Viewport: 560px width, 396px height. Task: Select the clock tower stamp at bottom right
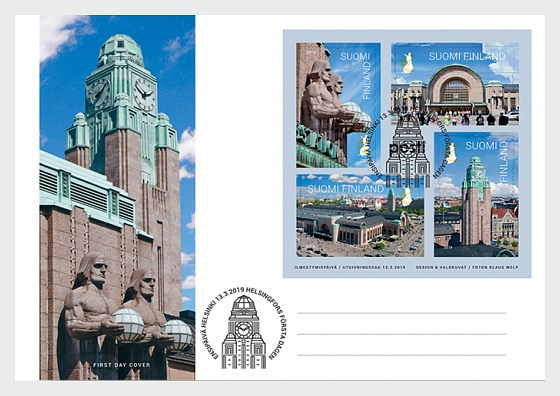click(476, 195)
